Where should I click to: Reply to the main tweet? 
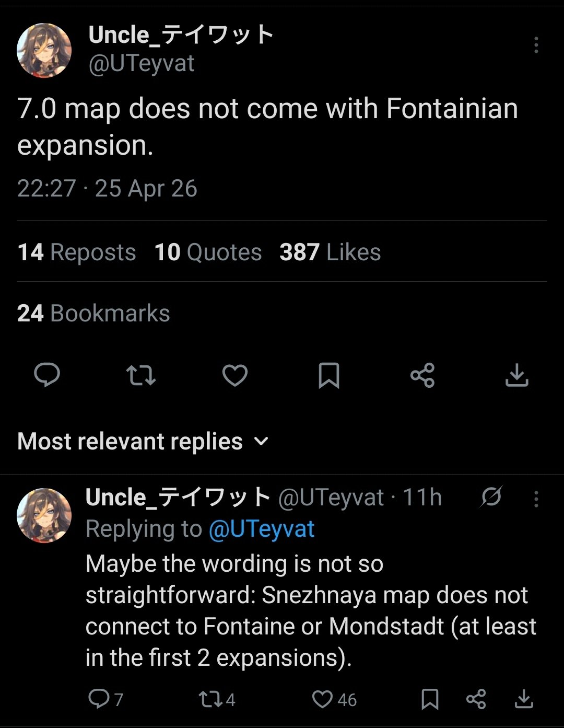[47, 375]
